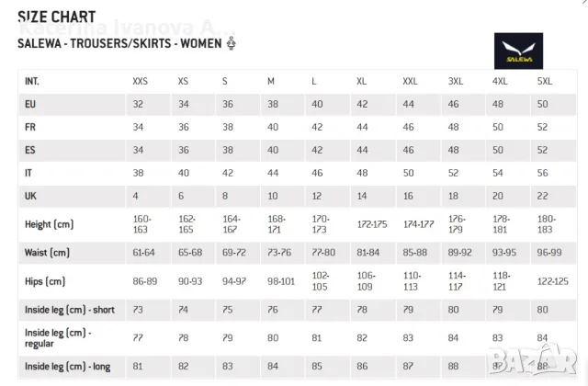The image size is (588, 386).
Task: Click the Waist (cm) row label
Action: (48, 252)
